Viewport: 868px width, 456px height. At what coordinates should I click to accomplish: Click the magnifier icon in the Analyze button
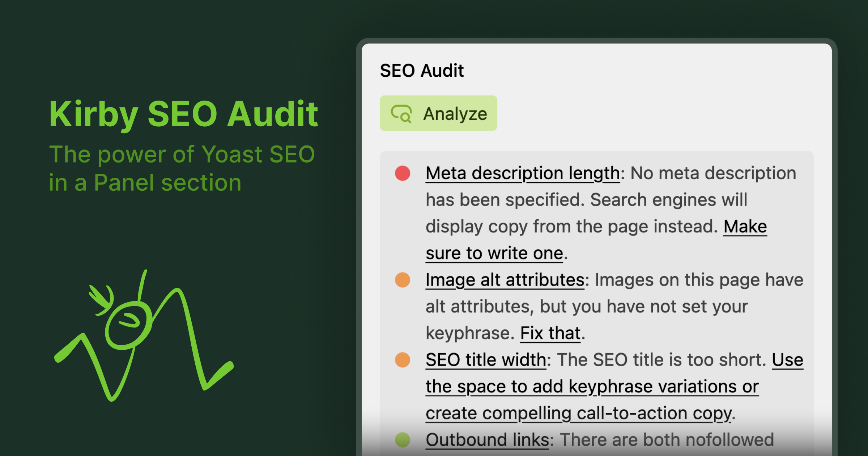pyautogui.click(x=403, y=113)
